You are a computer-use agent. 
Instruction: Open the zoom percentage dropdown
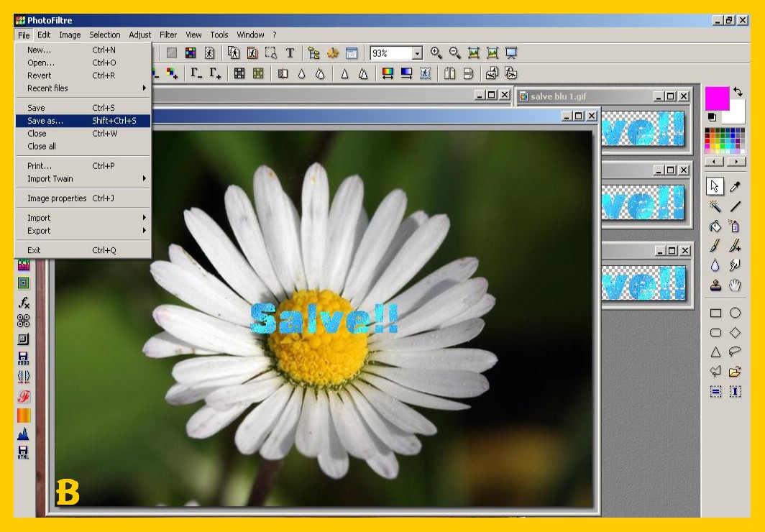coord(417,53)
